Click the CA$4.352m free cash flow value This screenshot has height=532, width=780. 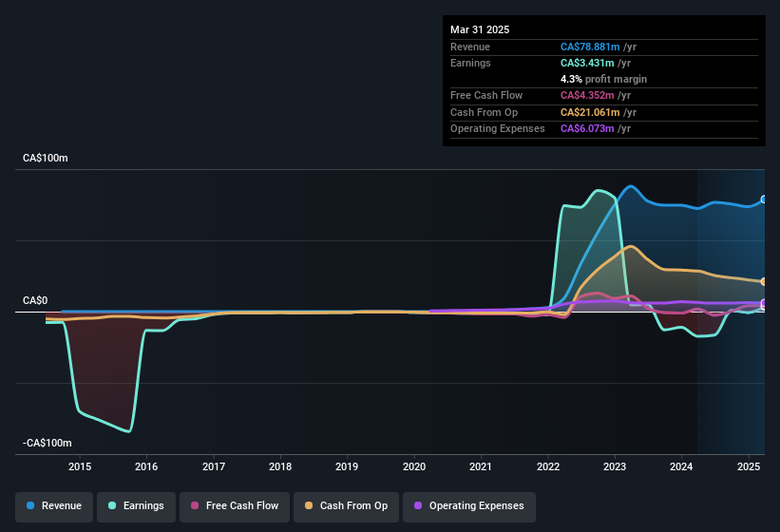pos(587,95)
